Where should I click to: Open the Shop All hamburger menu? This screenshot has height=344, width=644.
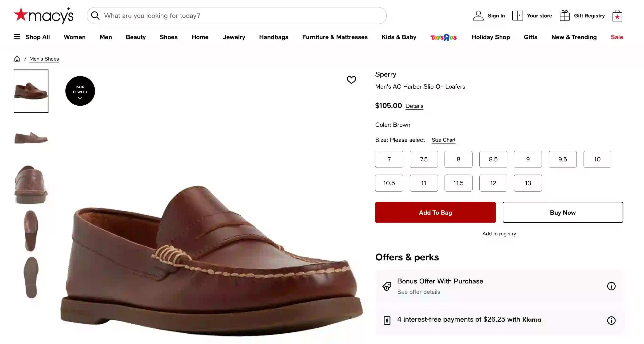click(17, 37)
